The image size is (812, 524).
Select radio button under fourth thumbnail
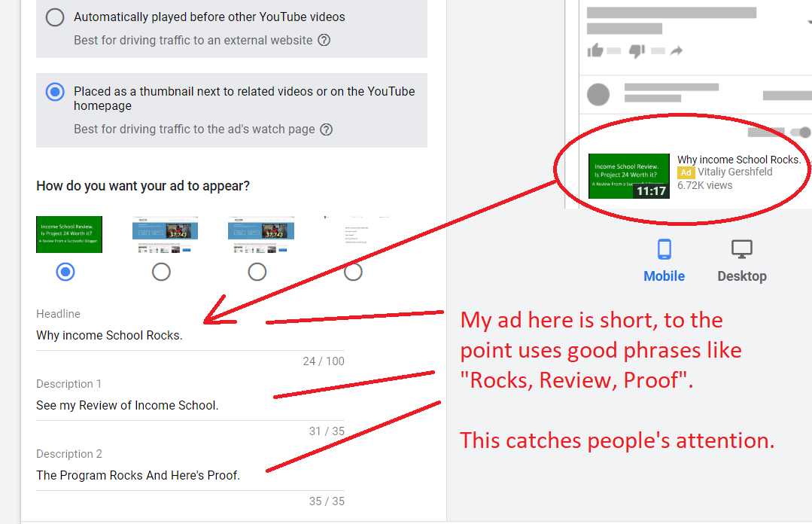click(353, 272)
